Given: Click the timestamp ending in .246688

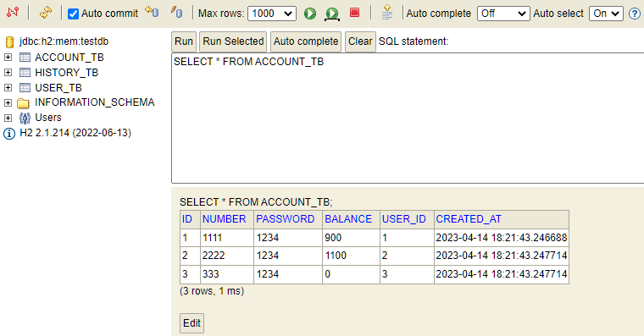Looking at the screenshot, I should click(501, 238).
